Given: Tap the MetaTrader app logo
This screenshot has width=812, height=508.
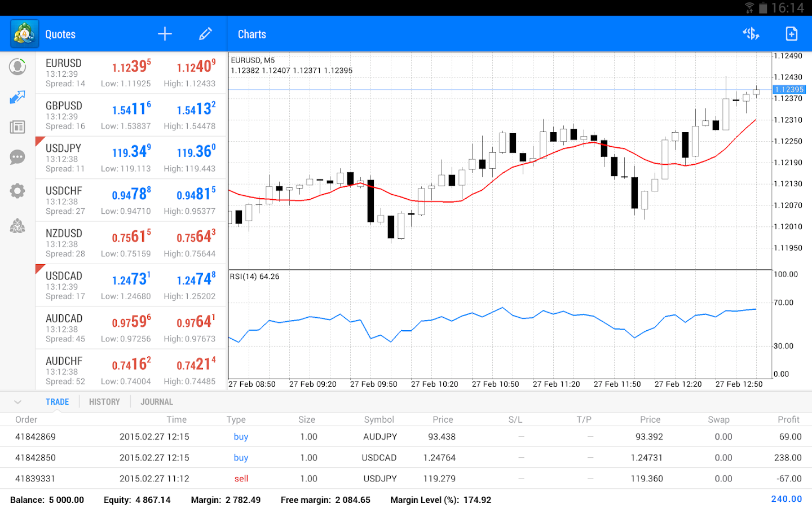Looking at the screenshot, I should (x=24, y=34).
